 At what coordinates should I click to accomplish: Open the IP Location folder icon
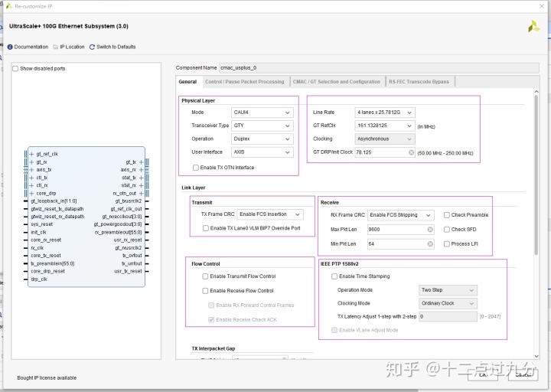56,47
